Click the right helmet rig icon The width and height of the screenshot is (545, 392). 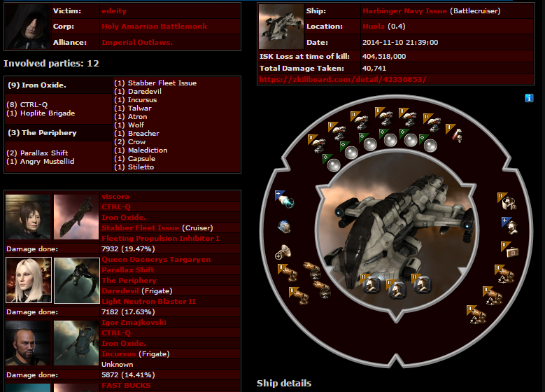click(x=423, y=284)
